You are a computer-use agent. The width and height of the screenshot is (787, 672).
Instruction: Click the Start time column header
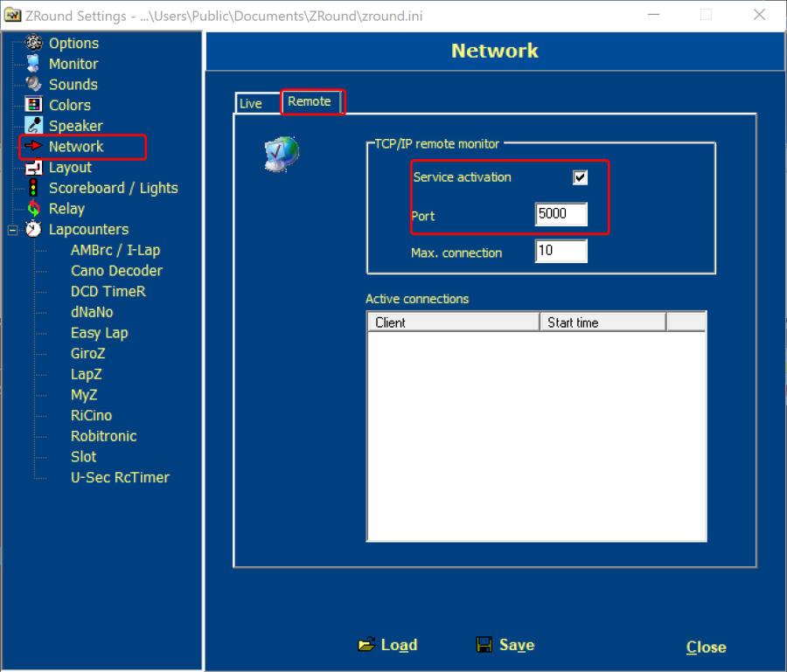coord(603,322)
